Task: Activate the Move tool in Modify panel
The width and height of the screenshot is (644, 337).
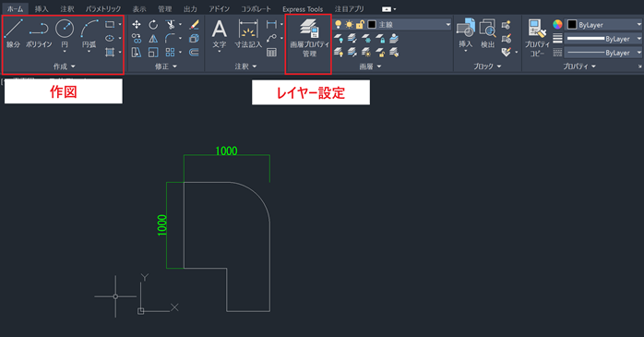Action: (137, 25)
